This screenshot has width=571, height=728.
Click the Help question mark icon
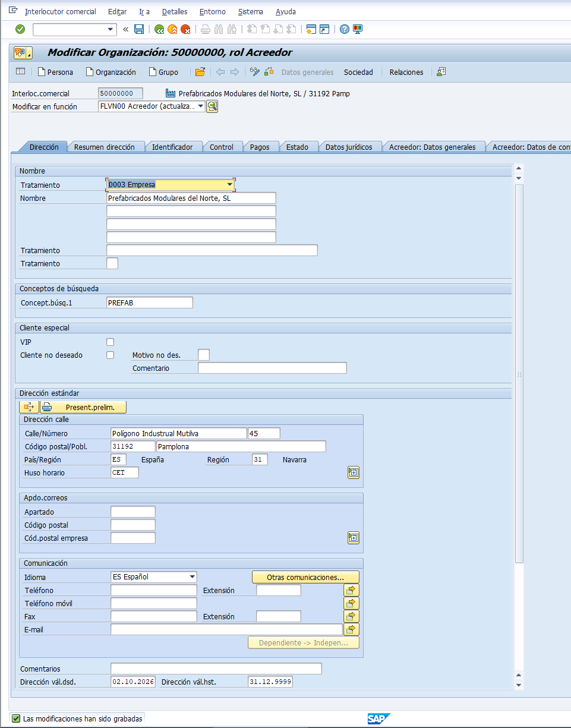[345, 29]
